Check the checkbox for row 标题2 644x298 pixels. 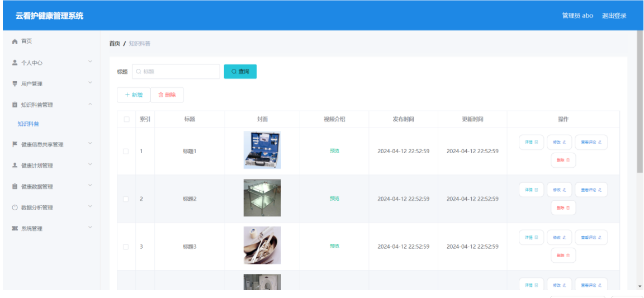pyautogui.click(x=126, y=199)
